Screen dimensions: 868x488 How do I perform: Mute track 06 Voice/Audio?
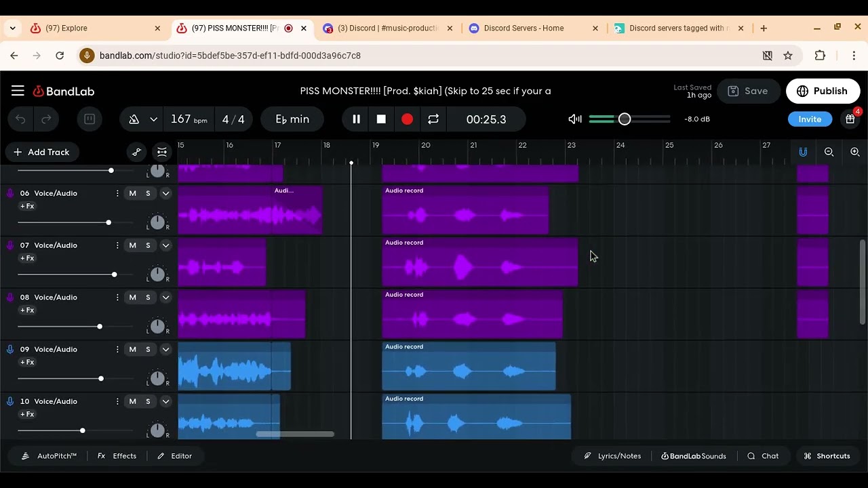coord(132,193)
